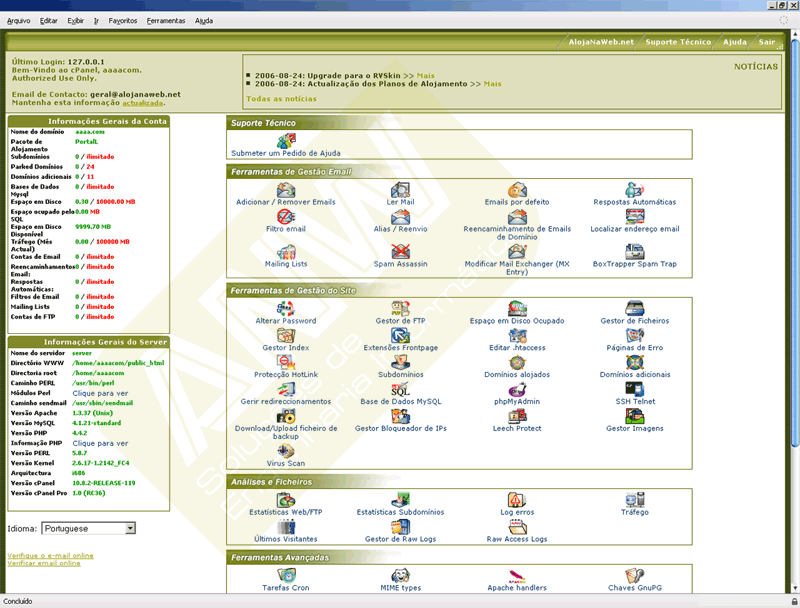Open the Subdomínios icon
800x608 pixels.
(x=401, y=362)
